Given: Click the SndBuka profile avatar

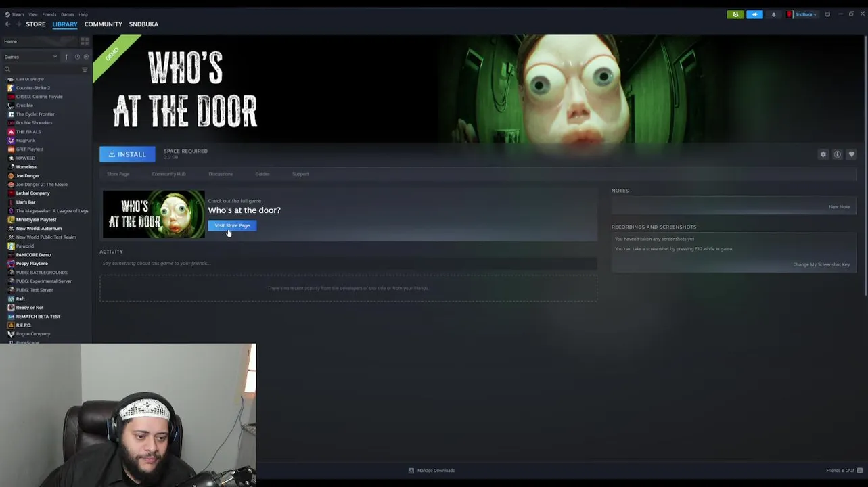Looking at the screenshot, I should [x=790, y=14].
